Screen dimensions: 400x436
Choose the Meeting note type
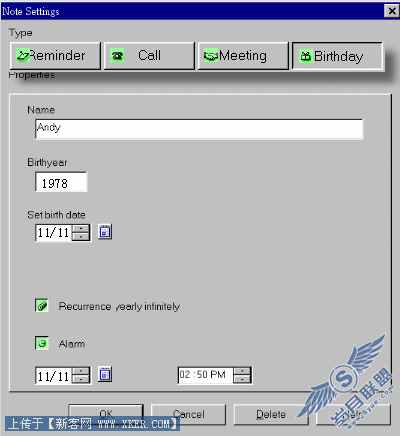click(x=243, y=56)
